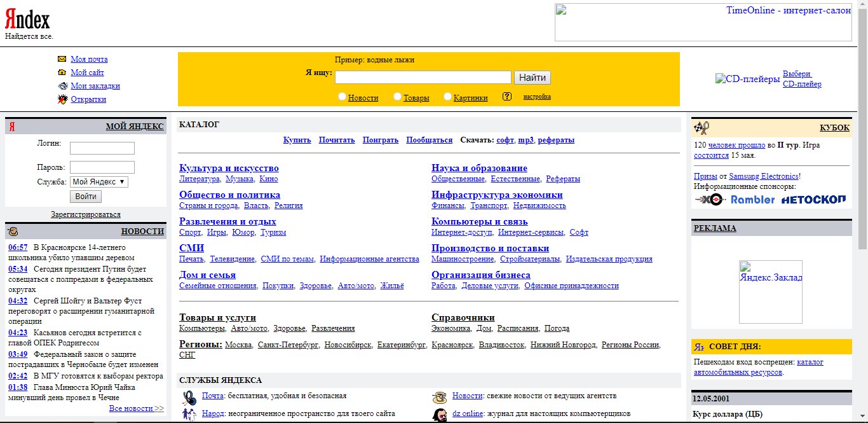Open the Товары и услуги heading link
This screenshot has width=868, height=423.
point(217,317)
